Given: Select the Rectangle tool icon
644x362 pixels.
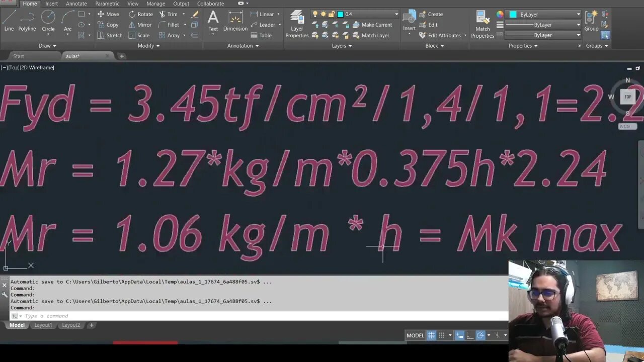Looking at the screenshot, I should 82,14.
